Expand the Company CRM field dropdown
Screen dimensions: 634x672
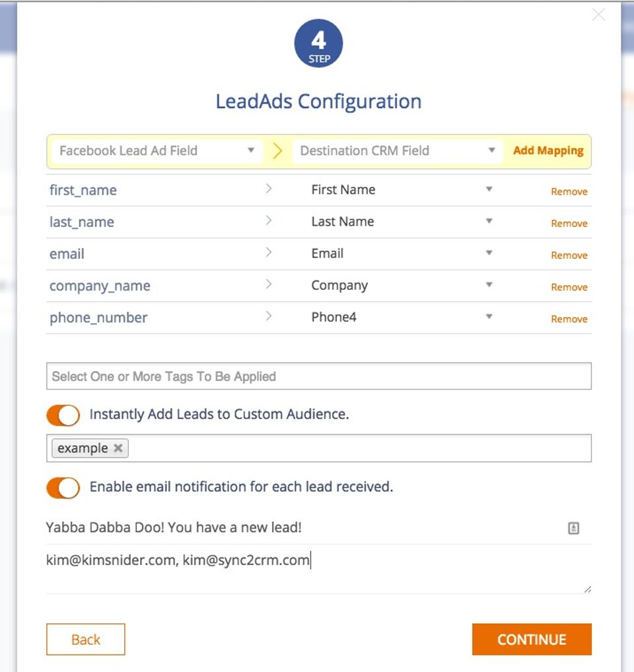pos(489,285)
